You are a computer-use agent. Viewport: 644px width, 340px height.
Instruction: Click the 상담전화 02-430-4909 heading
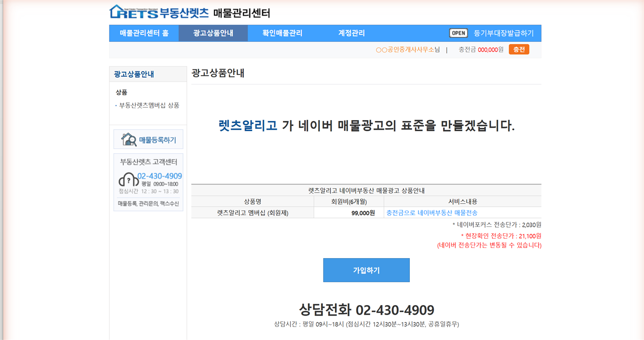(367, 310)
